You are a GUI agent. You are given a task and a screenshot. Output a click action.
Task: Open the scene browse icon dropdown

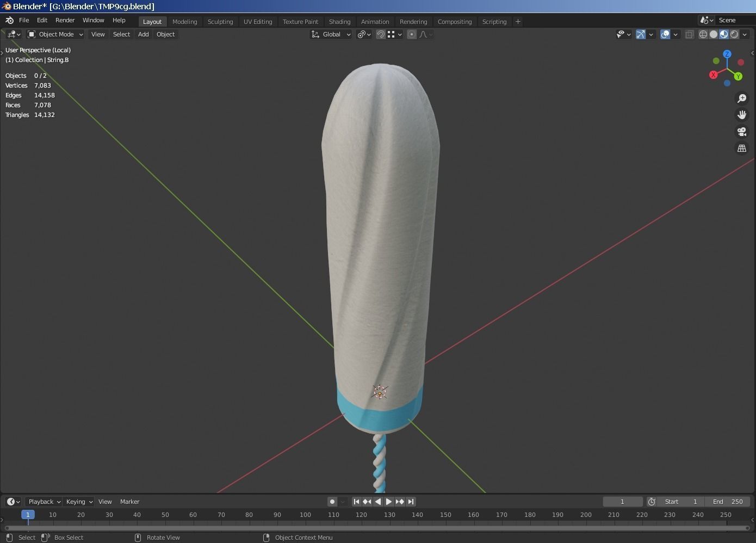707,20
